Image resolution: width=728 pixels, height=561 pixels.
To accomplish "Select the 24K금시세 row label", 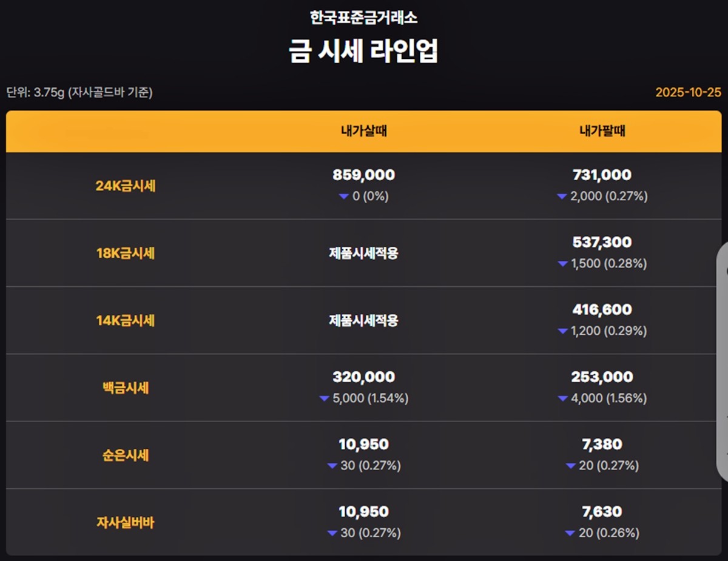I will 126,186.
